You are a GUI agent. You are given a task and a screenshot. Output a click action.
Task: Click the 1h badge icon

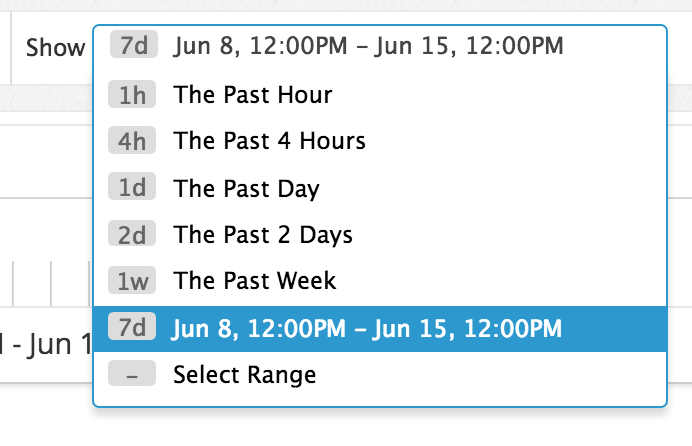(133, 95)
